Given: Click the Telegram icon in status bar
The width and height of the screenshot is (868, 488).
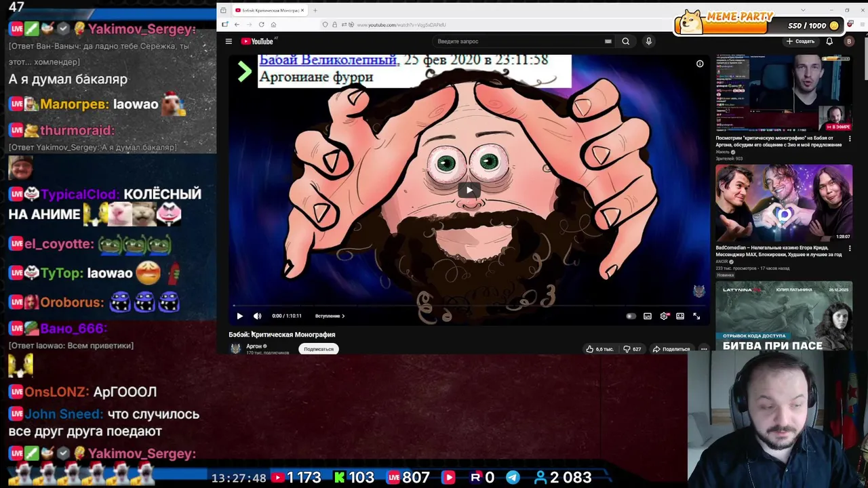Looking at the screenshot, I should point(513,477).
